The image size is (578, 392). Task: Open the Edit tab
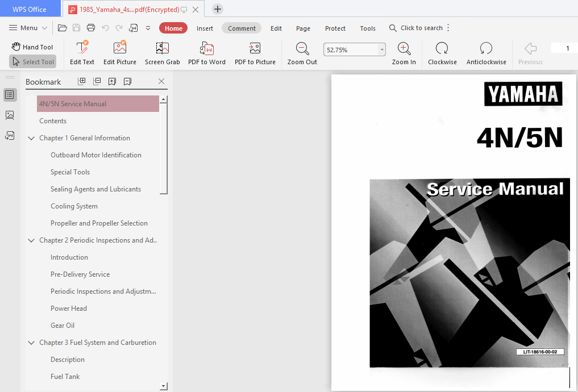pyautogui.click(x=276, y=28)
